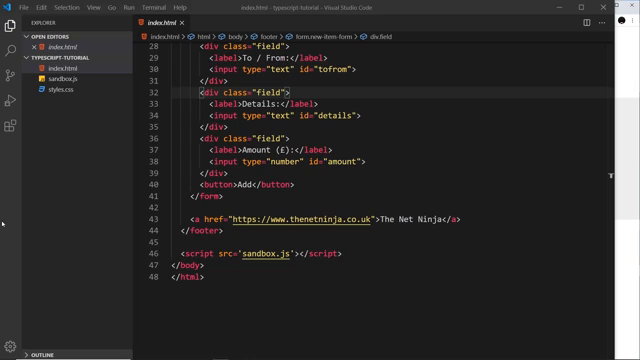Minimize the Visual Studio Code window

pos(559,7)
